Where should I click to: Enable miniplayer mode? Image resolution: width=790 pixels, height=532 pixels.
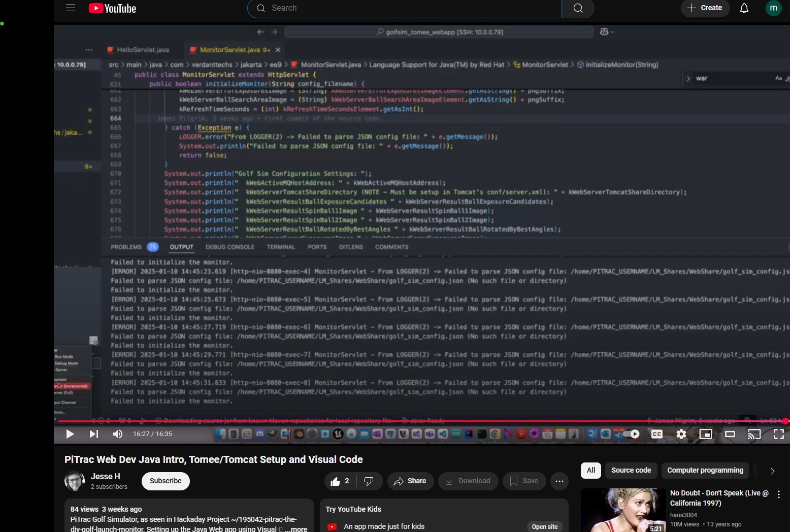tap(705, 434)
